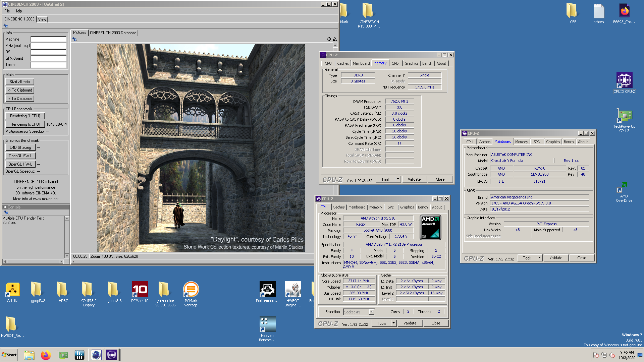Open SPD tab in Memory CPU-Z window
644x362 pixels.
(x=395, y=63)
